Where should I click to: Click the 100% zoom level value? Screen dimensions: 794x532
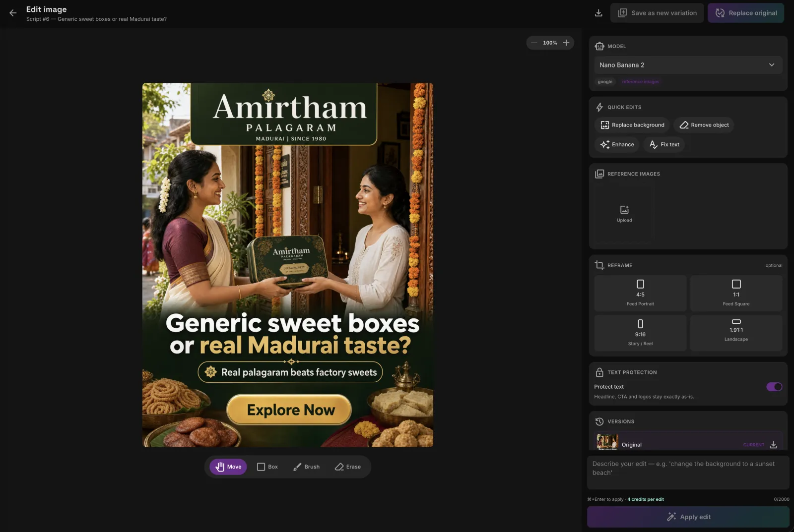click(550, 43)
